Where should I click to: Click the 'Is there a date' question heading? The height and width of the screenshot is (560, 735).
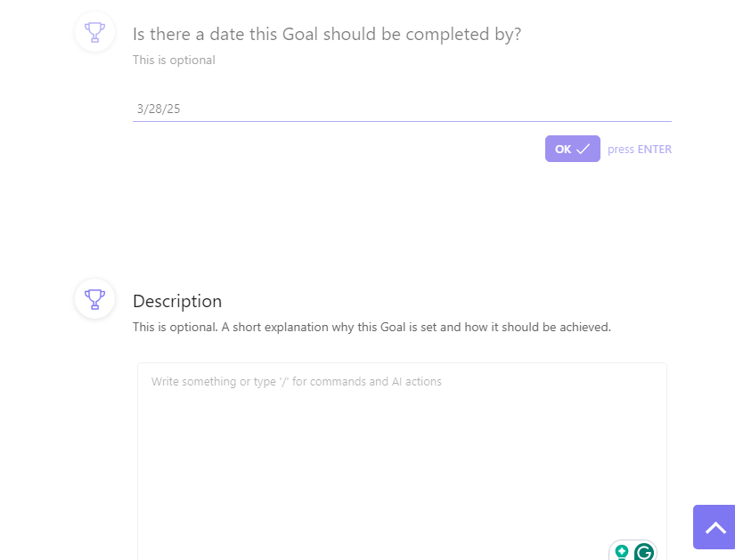tap(327, 35)
